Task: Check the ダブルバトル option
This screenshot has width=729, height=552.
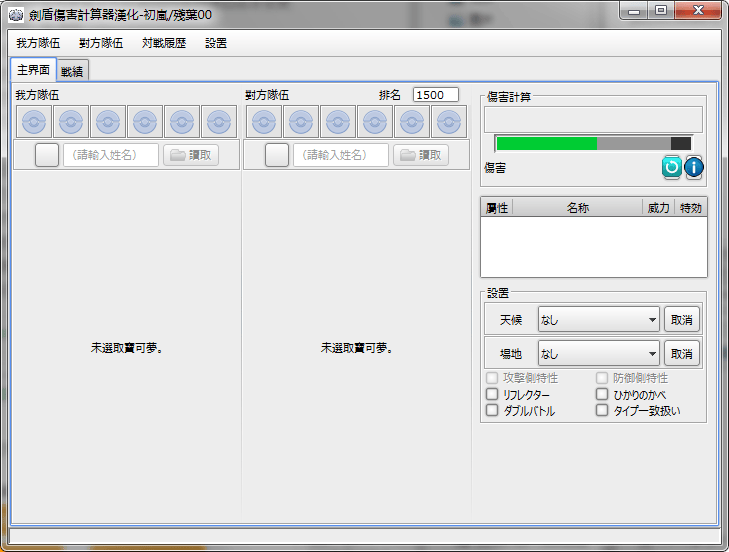Action: [492, 410]
